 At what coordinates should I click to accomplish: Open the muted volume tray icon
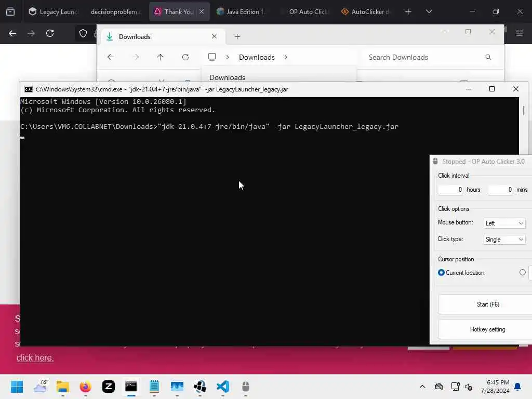pos(469,387)
